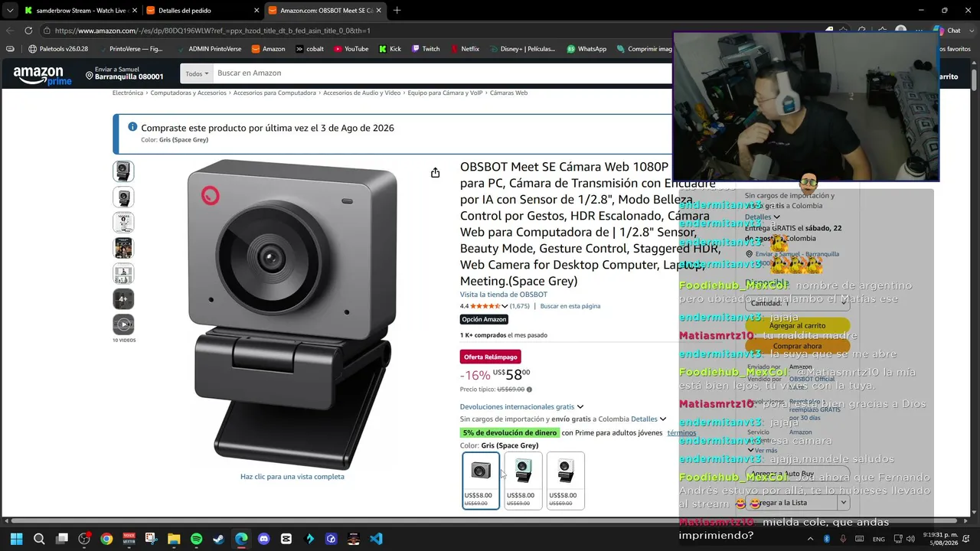Viewport: 980px width, 551px height.
Task: Click 'Haz clic para una vista completa'
Action: tap(292, 477)
